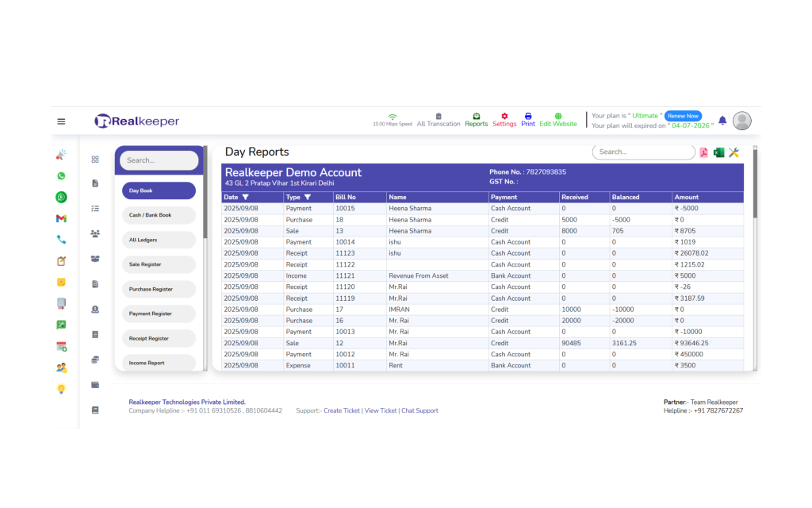The height and width of the screenshot is (508, 812).
Task: Select Sale Register report
Action: pos(159,264)
